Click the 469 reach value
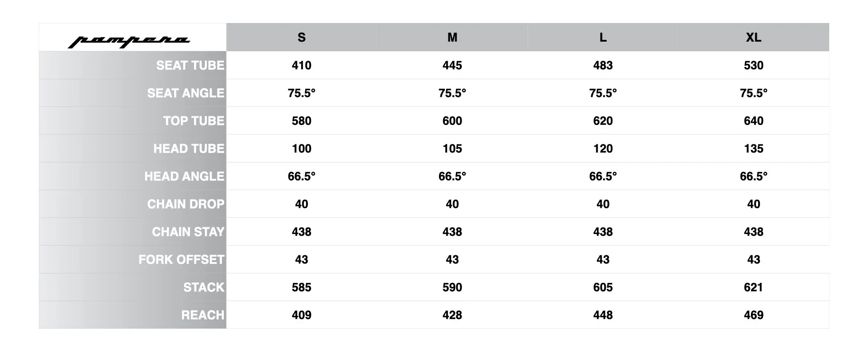 pyautogui.click(x=754, y=315)
